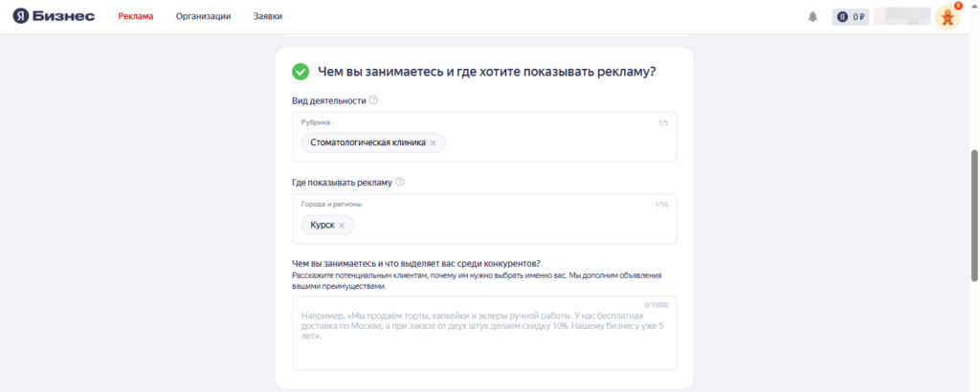Select the Курск chip
980x392 pixels.
tap(327, 226)
